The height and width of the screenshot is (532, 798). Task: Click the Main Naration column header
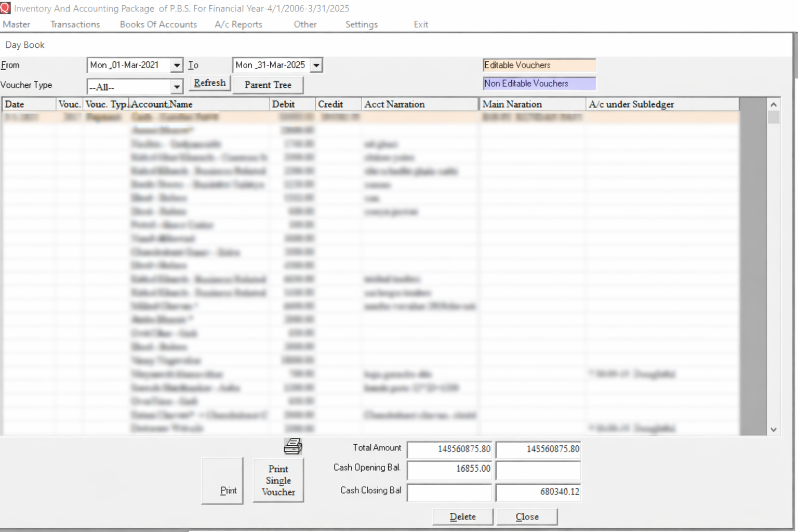pos(533,104)
